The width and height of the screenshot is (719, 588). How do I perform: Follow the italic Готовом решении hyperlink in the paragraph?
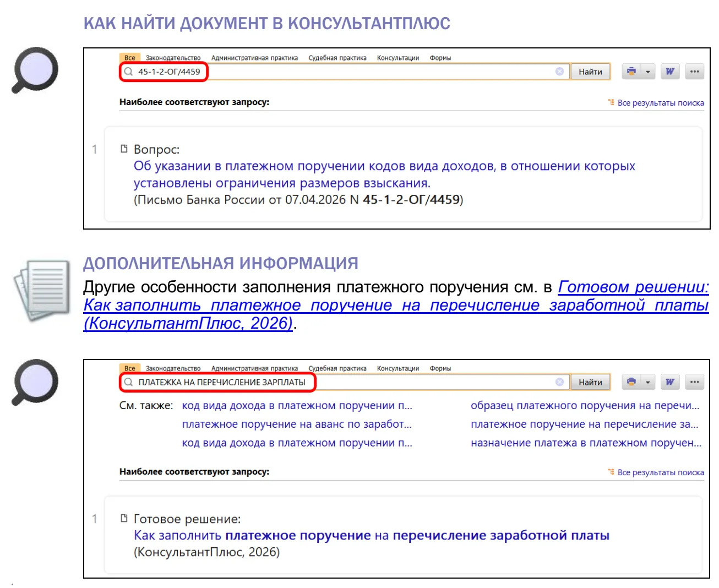(396, 305)
